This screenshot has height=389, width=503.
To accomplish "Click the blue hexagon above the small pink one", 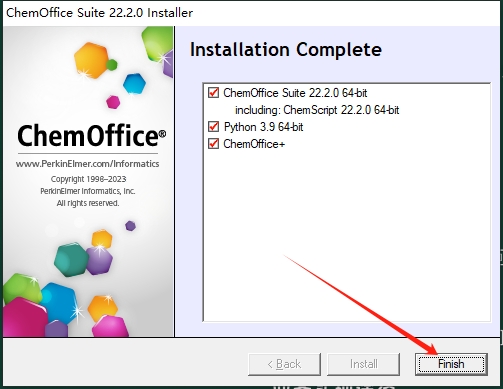I will [134, 83].
